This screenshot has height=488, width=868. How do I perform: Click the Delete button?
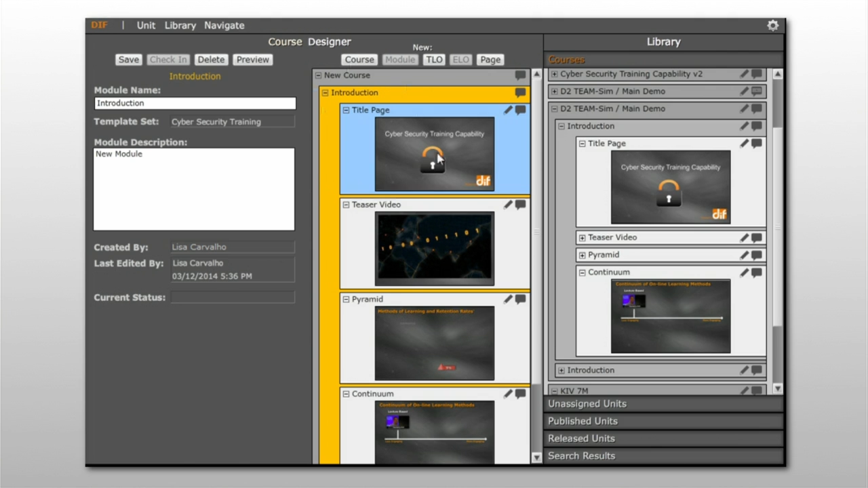pyautogui.click(x=211, y=60)
